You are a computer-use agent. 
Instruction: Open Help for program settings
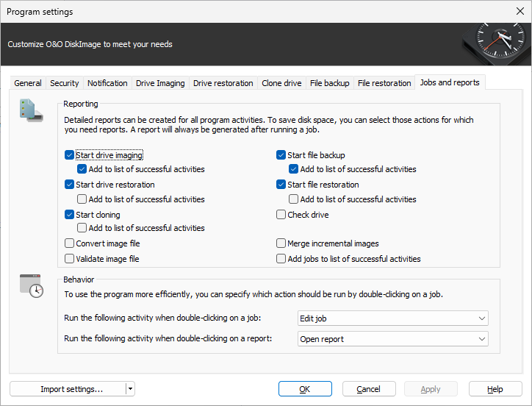click(x=495, y=388)
